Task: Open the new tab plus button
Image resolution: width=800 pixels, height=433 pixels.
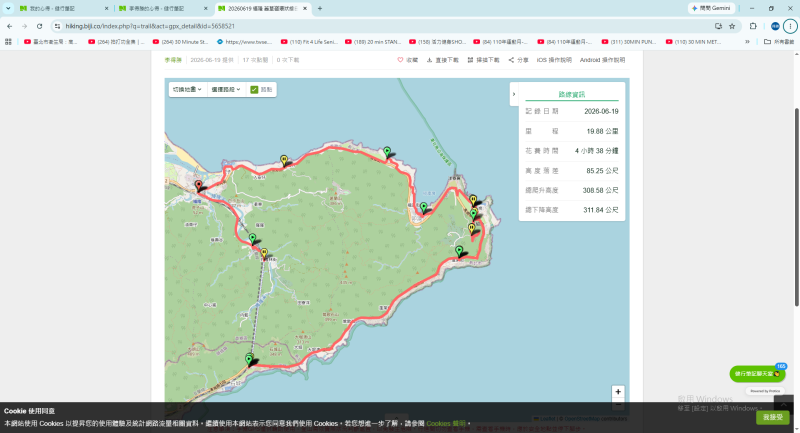Action: click(320, 8)
